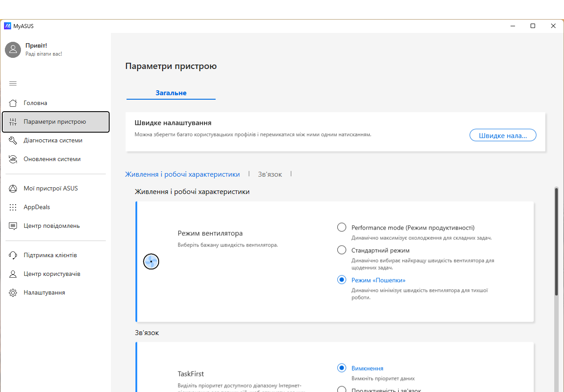The width and height of the screenshot is (564, 392).
Task: Jump to Зв'язок section tab
Action: (270, 174)
